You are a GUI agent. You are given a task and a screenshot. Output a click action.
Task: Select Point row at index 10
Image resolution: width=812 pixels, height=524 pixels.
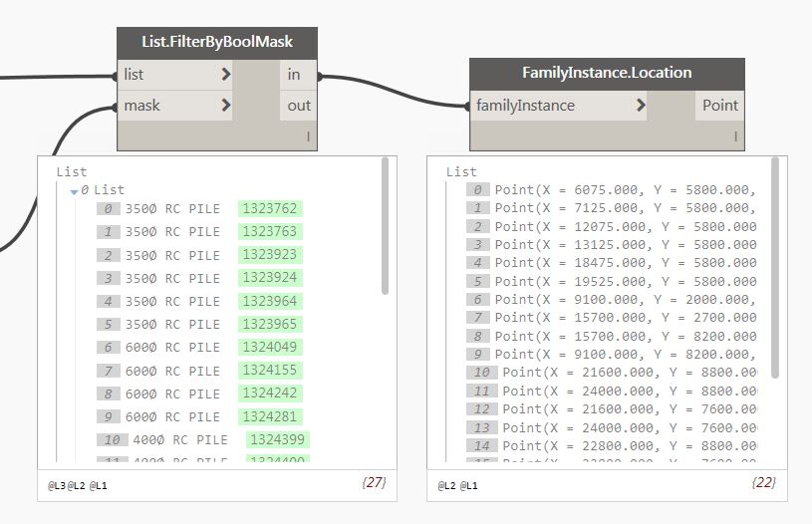coord(611,373)
